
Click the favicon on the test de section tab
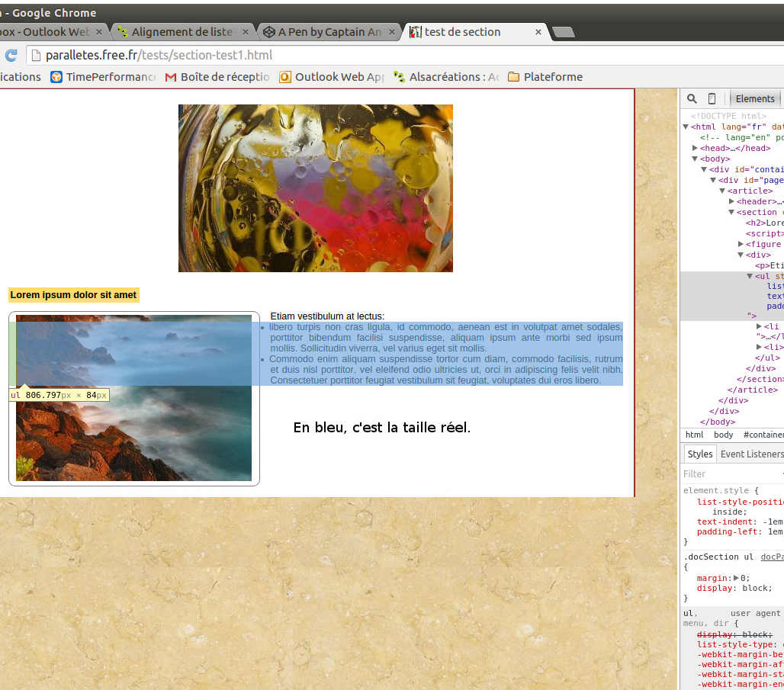[415, 32]
